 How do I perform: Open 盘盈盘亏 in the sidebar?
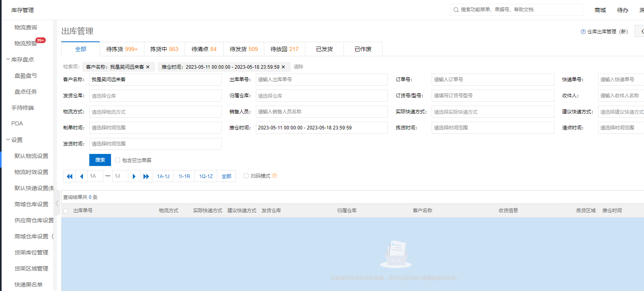26,76
